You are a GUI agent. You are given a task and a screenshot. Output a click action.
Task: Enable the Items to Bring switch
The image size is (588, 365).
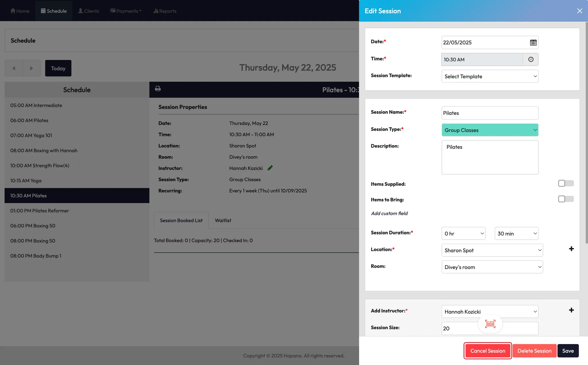[x=566, y=199]
